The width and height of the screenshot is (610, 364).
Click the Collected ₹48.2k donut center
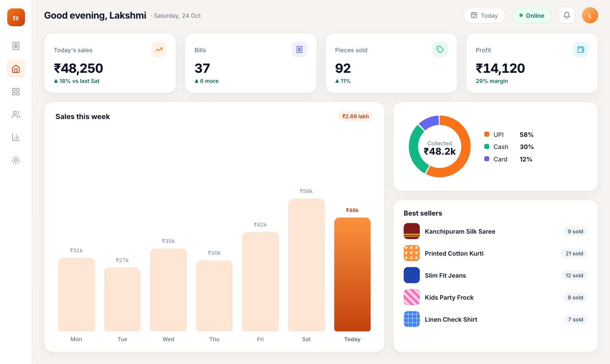pos(440,148)
